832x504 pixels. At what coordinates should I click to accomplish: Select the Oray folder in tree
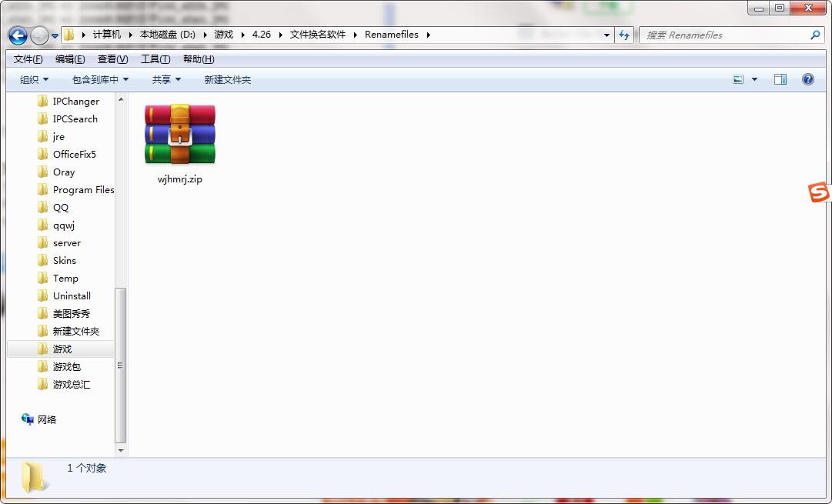(64, 172)
